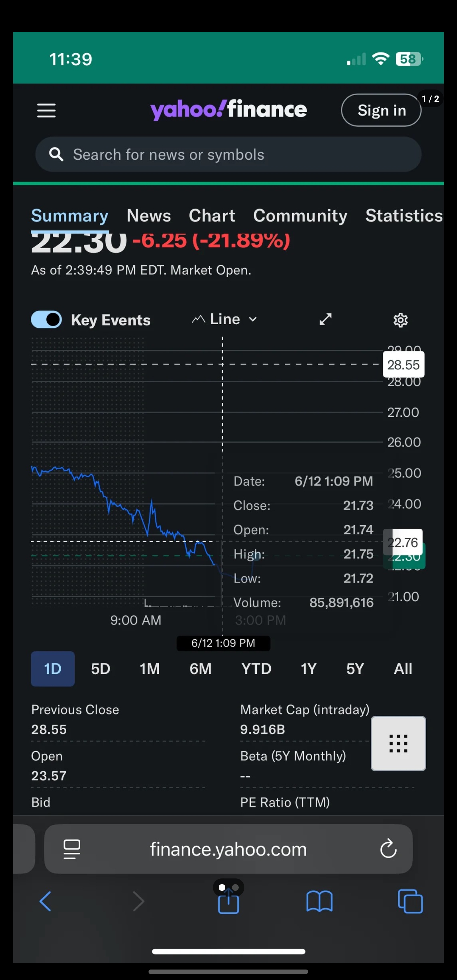Tap the Market Cap value 9.916B
Viewport: 457px width, 980px height.
click(x=262, y=729)
